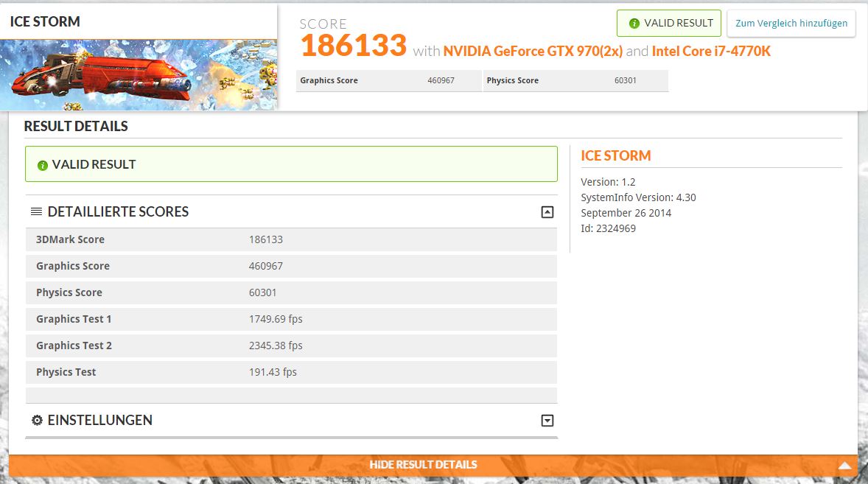Collapse the Detaillierte Scores section arrow
868x484 pixels.
point(547,212)
